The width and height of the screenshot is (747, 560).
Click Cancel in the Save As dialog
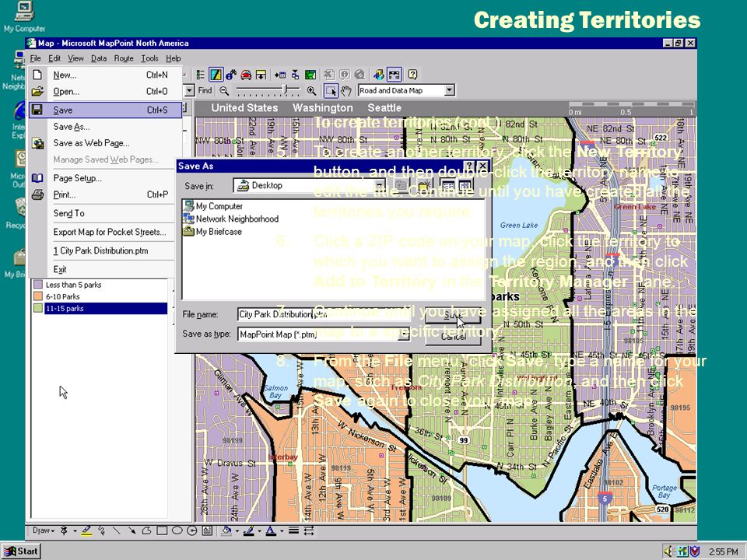pyautogui.click(x=453, y=337)
